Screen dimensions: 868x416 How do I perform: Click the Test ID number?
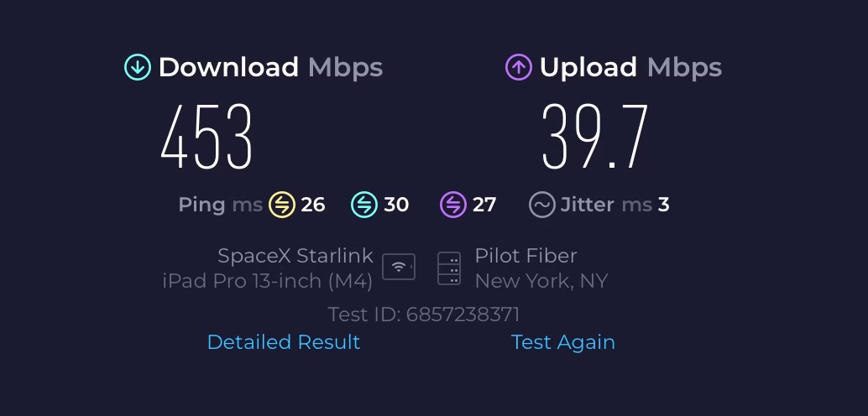click(463, 315)
